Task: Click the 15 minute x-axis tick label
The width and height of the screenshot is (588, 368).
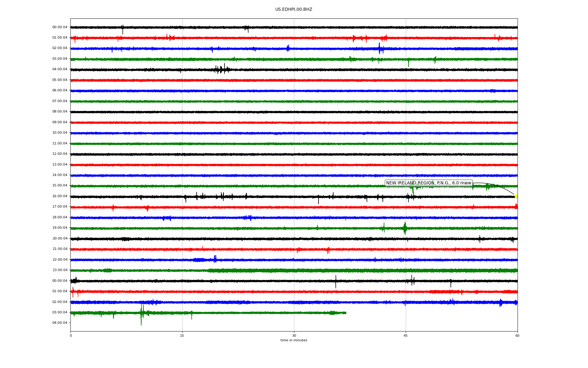Action: (182, 335)
